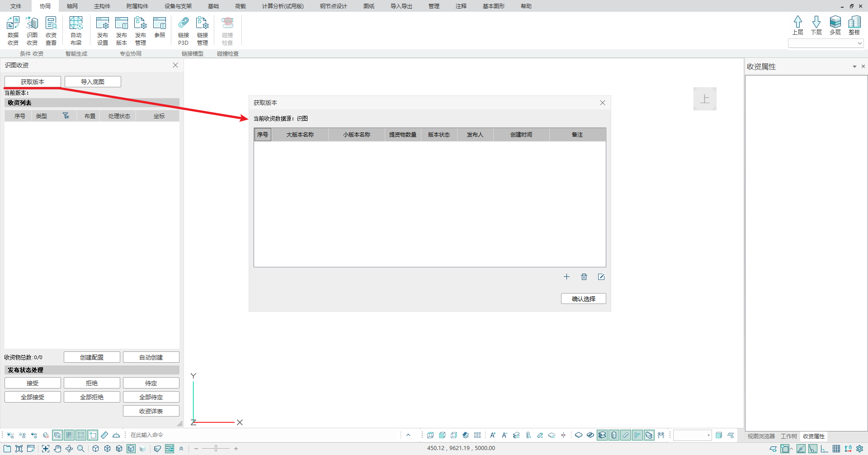Click the decrease text size A- icon
The width and height of the screenshot is (868, 455).
505,435
